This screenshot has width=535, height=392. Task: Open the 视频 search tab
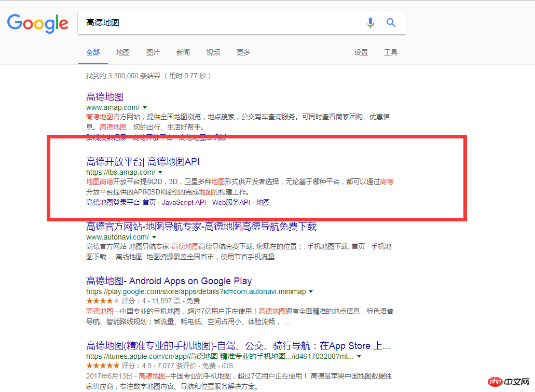213,52
